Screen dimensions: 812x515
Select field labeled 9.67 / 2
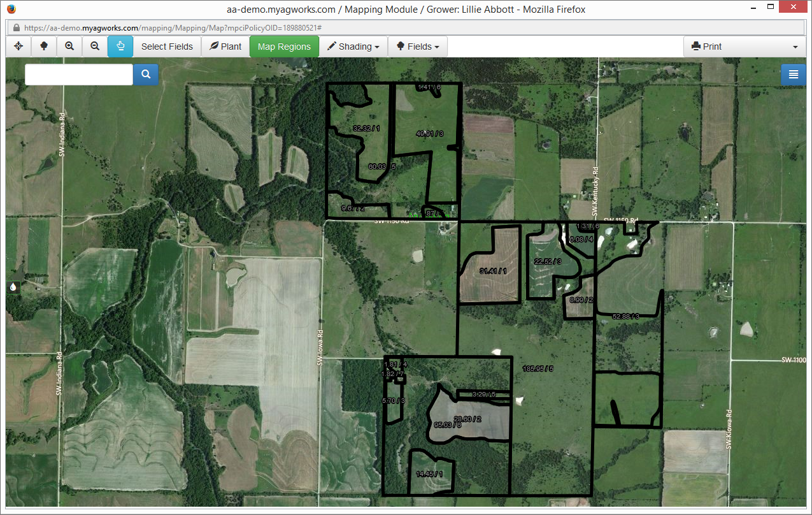353,208
